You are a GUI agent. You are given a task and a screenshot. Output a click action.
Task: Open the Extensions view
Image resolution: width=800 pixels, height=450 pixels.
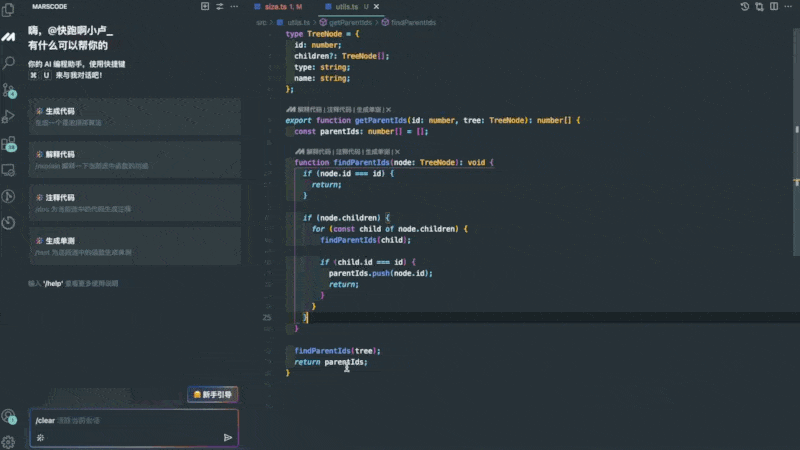coord(9,144)
